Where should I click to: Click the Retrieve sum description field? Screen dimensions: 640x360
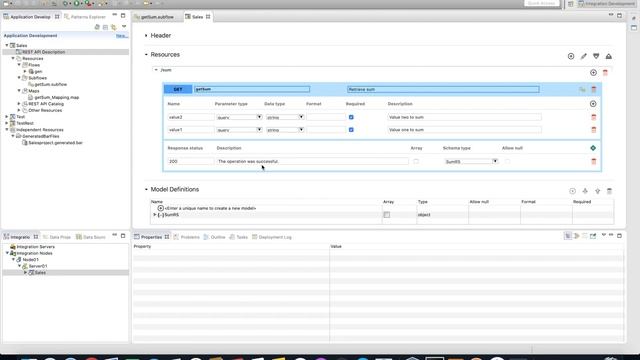(x=443, y=89)
